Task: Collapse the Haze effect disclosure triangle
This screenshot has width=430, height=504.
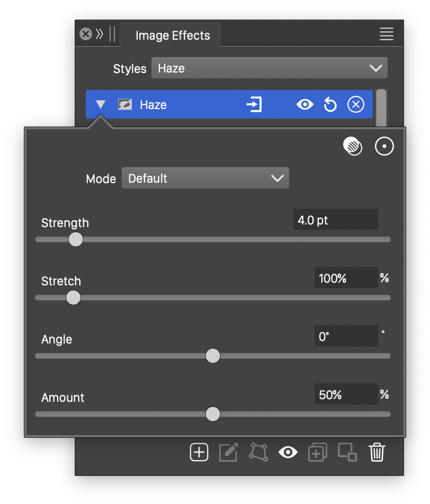Action: [x=101, y=105]
